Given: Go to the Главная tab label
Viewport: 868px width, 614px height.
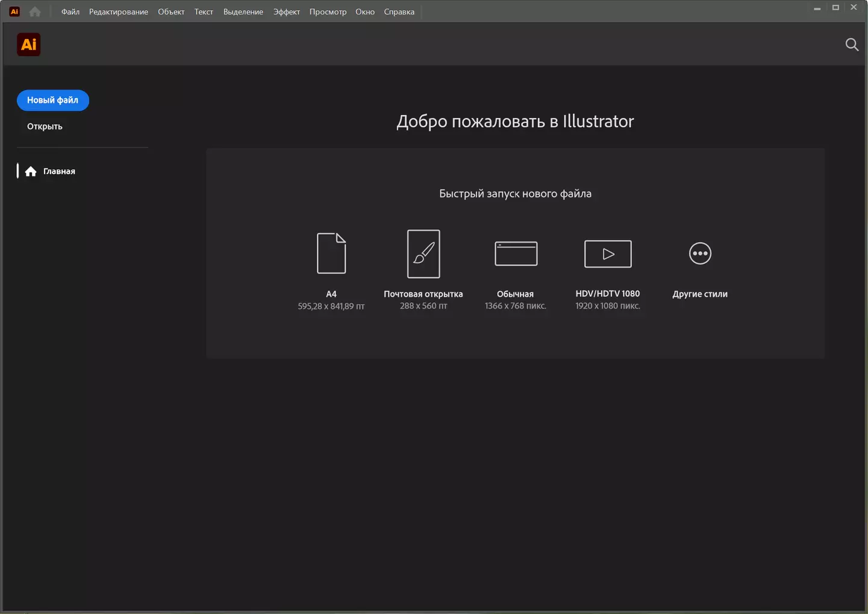Looking at the screenshot, I should click(x=59, y=172).
